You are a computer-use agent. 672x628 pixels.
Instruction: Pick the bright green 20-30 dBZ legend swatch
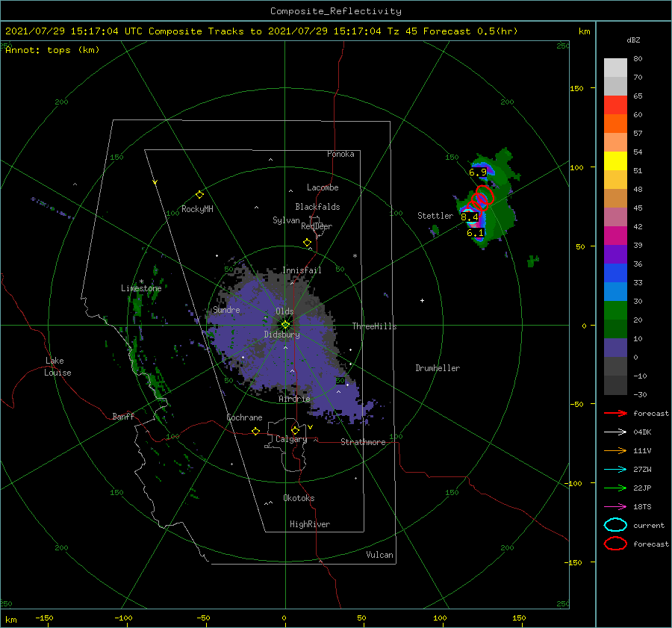click(x=615, y=310)
